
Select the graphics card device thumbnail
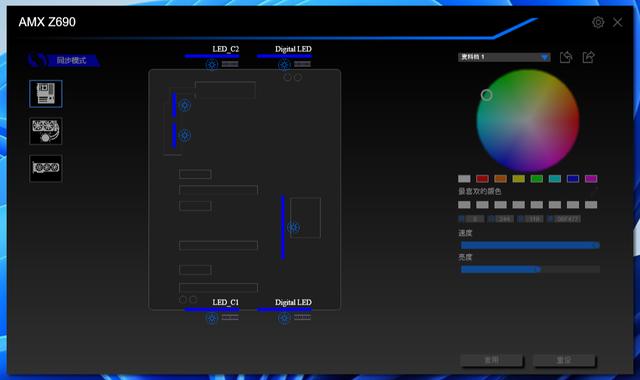pyautogui.click(x=46, y=168)
